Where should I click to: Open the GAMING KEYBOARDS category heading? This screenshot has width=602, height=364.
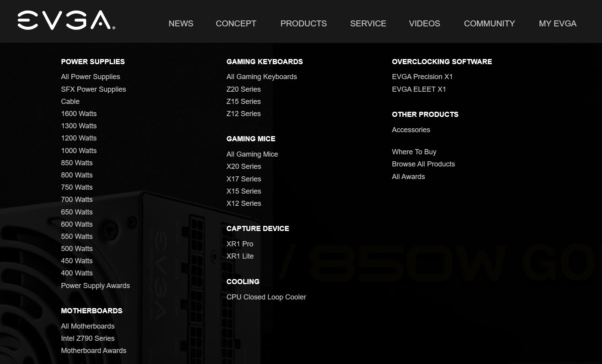click(x=265, y=61)
